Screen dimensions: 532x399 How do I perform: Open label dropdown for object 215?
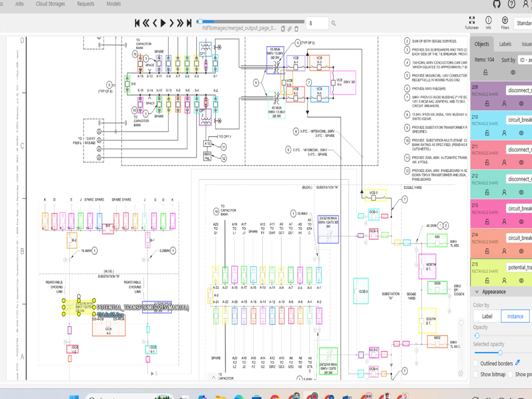coord(519,268)
